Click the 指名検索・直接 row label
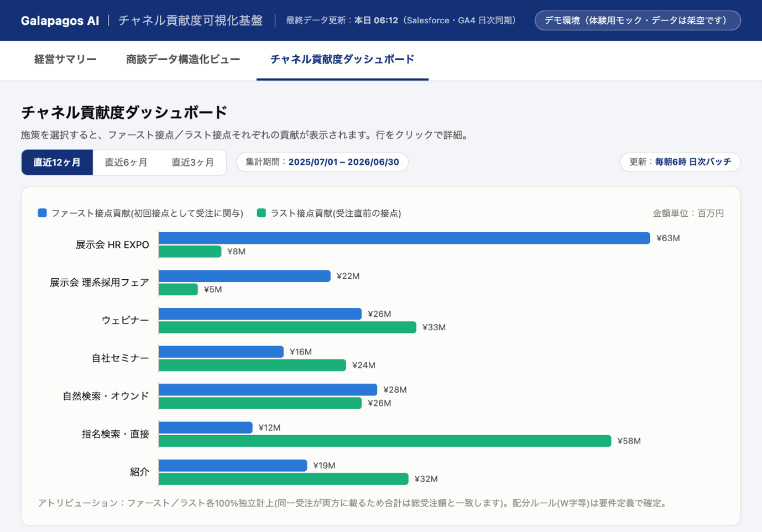 (116, 434)
